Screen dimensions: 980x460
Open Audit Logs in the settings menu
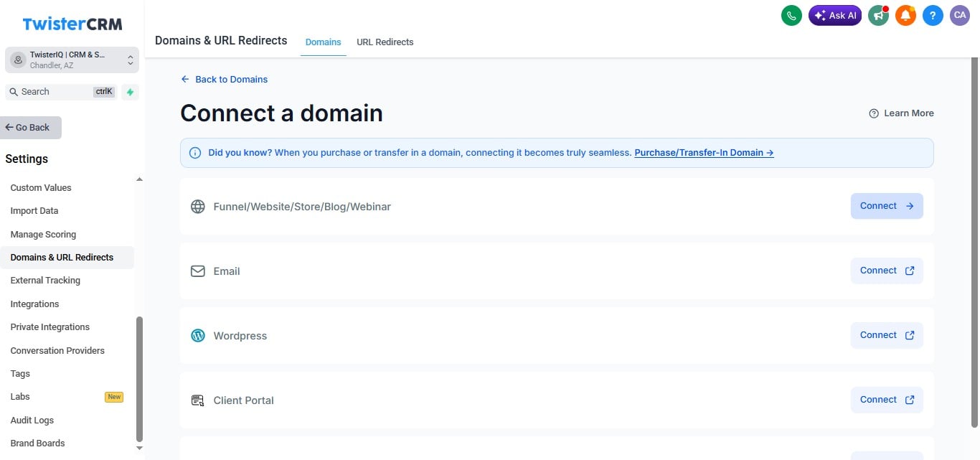pos(32,420)
